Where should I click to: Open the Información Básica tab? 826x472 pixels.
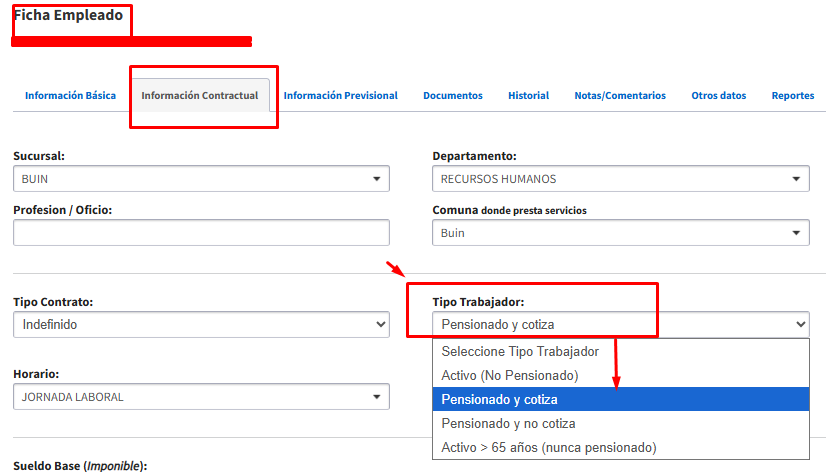tap(70, 96)
